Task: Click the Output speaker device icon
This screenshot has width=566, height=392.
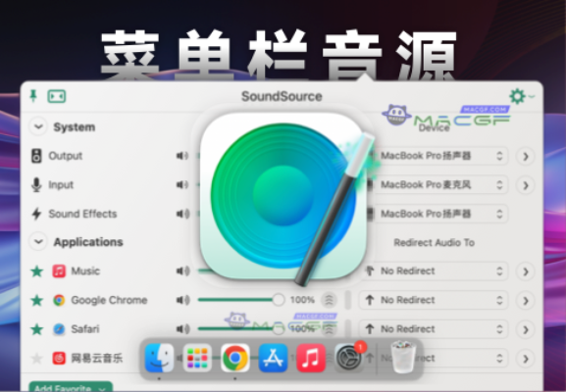Action: pos(36,156)
